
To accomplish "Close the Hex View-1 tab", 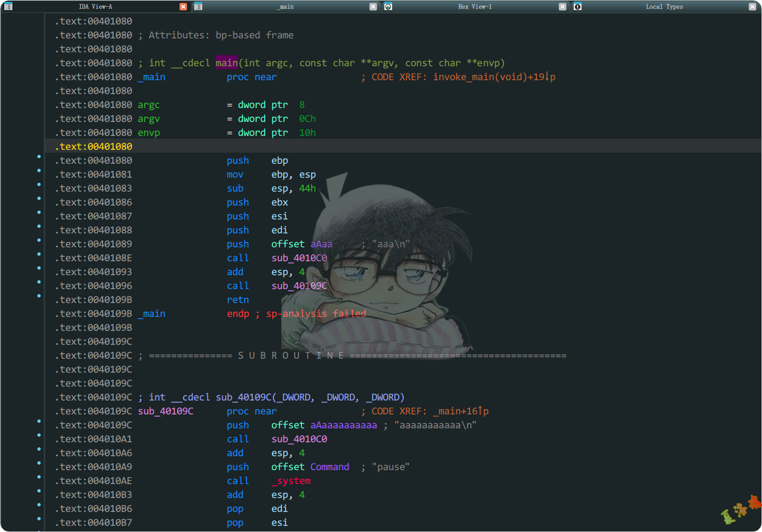I will point(563,7).
